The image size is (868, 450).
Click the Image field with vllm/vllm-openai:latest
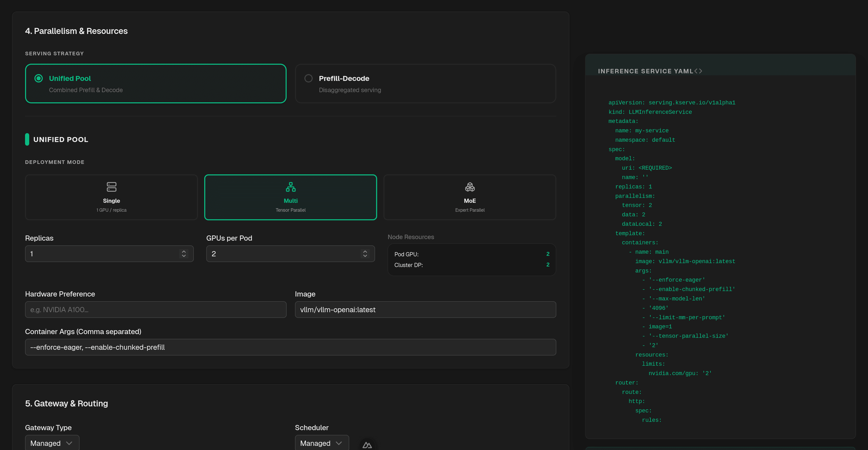(425, 310)
